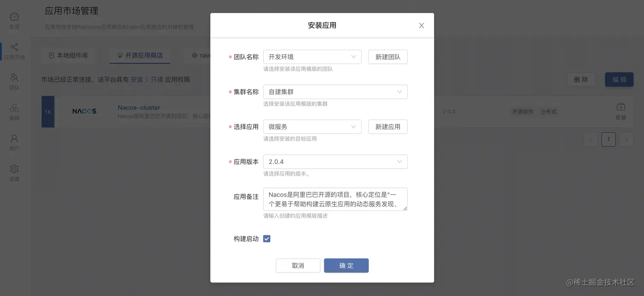Image resolution: width=644 pixels, height=296 pixels.
Task: Click into the 应用备注 text area
Action: point(335,199)
